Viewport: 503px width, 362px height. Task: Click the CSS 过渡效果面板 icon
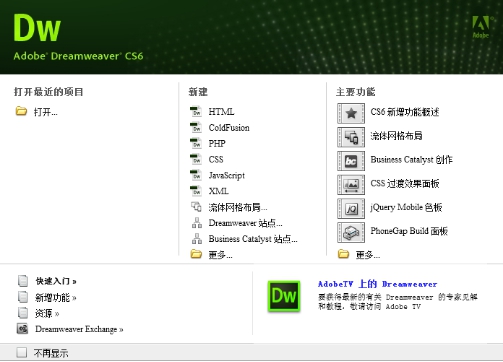[351, 185]
